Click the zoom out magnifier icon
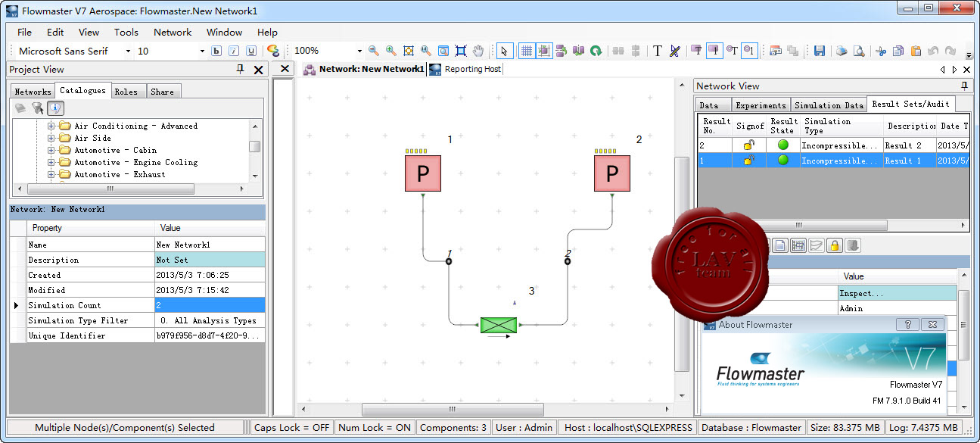 click(374, 51)
